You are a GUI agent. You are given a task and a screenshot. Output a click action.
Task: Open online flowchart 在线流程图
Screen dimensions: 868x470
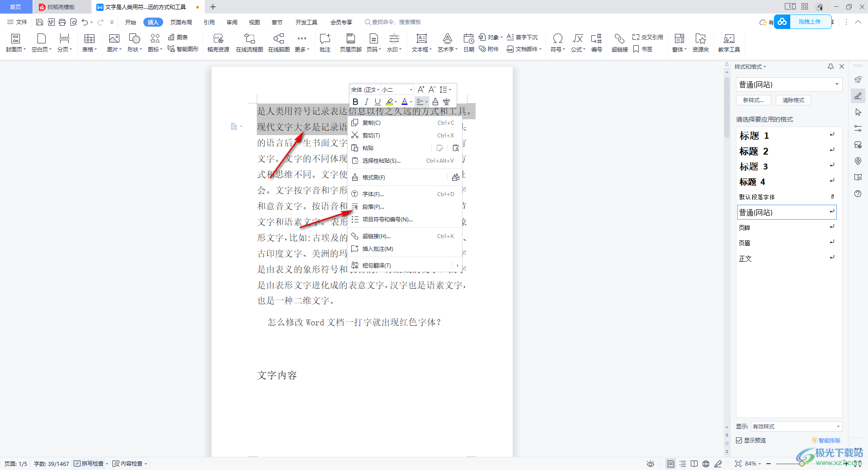click(250, 42)
